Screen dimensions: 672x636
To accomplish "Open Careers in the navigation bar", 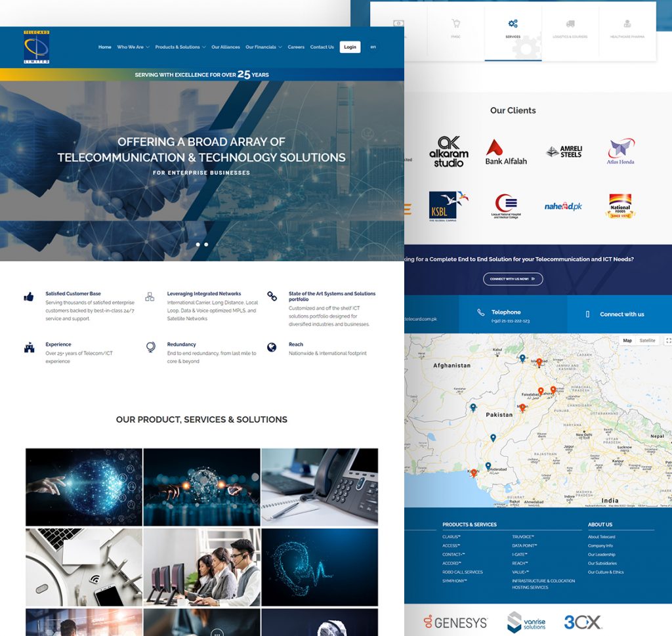I will click(296, 47).
